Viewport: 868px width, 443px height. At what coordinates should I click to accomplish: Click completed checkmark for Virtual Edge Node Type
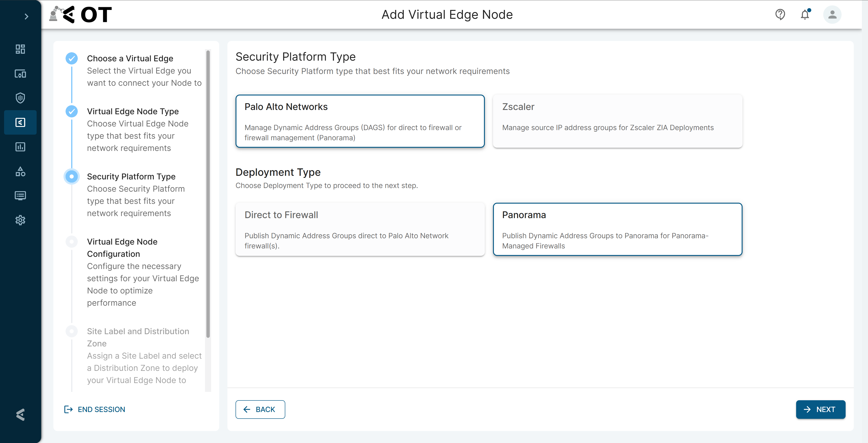(x=71, y=111)
